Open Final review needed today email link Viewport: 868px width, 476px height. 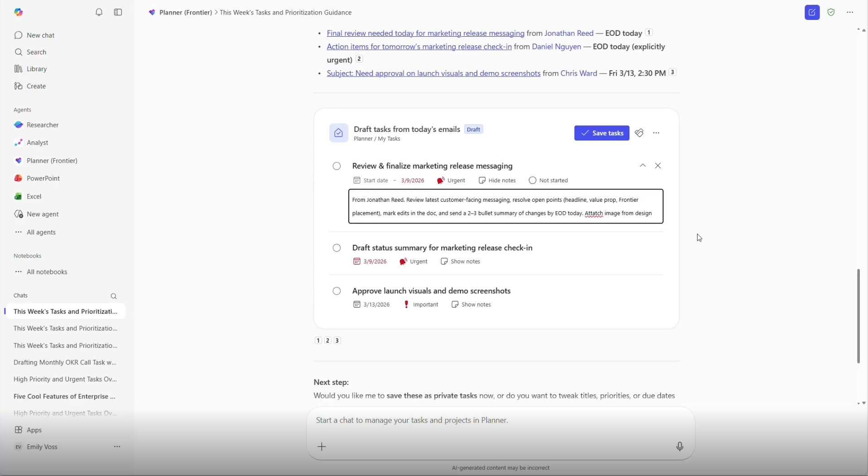[x=425, y=33]
